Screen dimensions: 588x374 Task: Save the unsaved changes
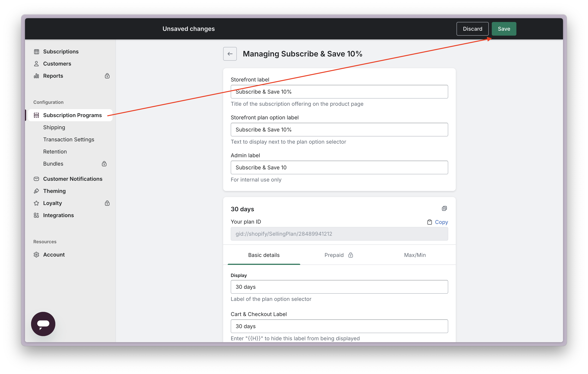[504, 29]
